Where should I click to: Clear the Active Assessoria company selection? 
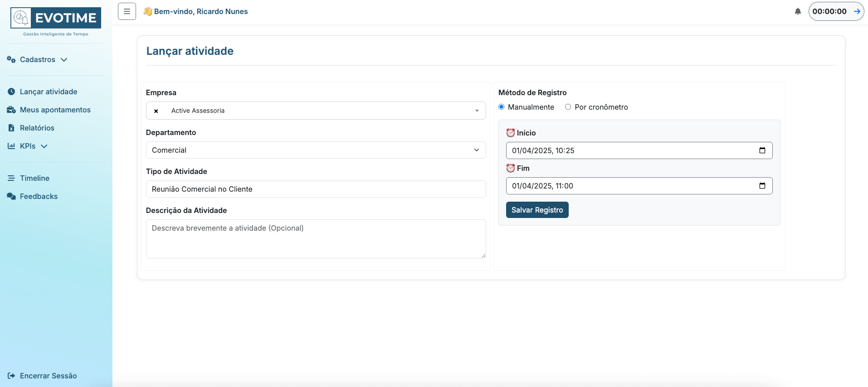(x=156, y=111)
